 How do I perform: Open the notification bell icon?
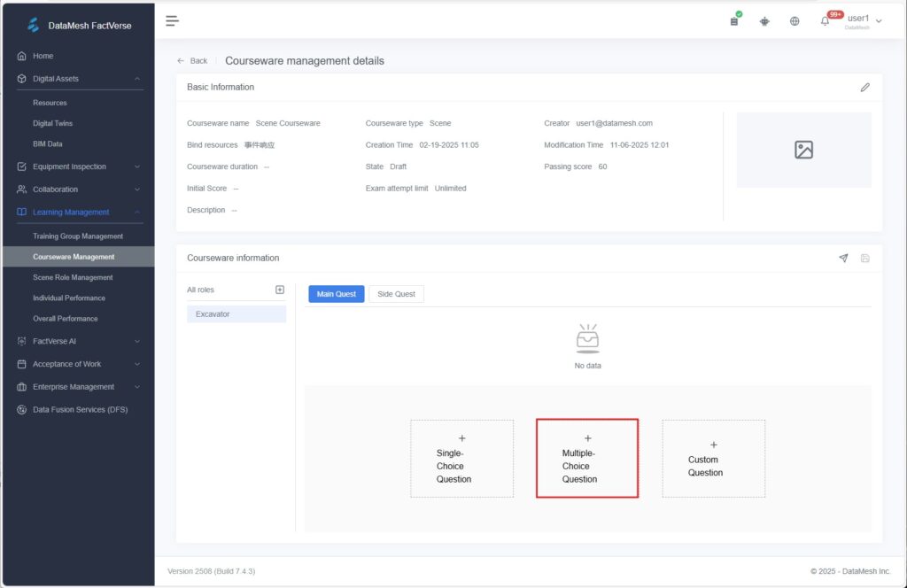click(825, 21)
